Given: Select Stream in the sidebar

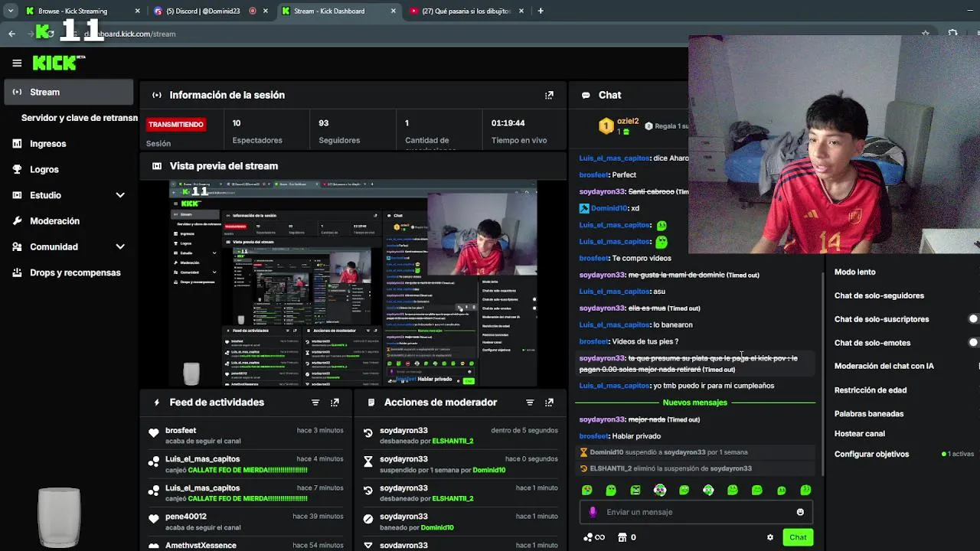Looking at the screenshot, I should [x=68, y=92].
